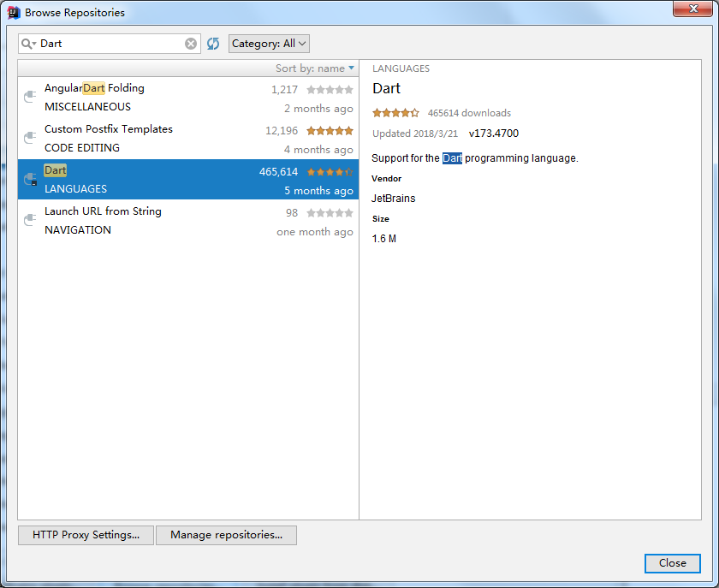Click Custom Postfix Templates five-star rating
This screenshot has width=719, height=588.
coord(330,131)
